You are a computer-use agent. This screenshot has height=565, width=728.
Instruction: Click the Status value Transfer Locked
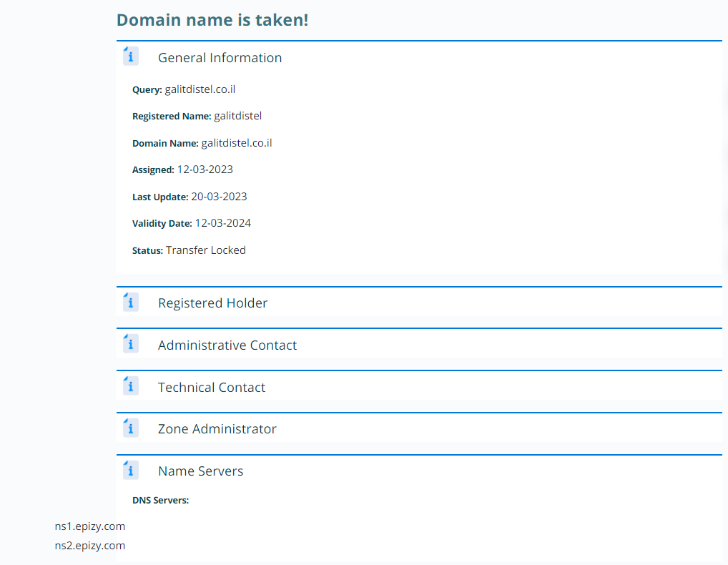pyautogui.click(x=206, y=250)
